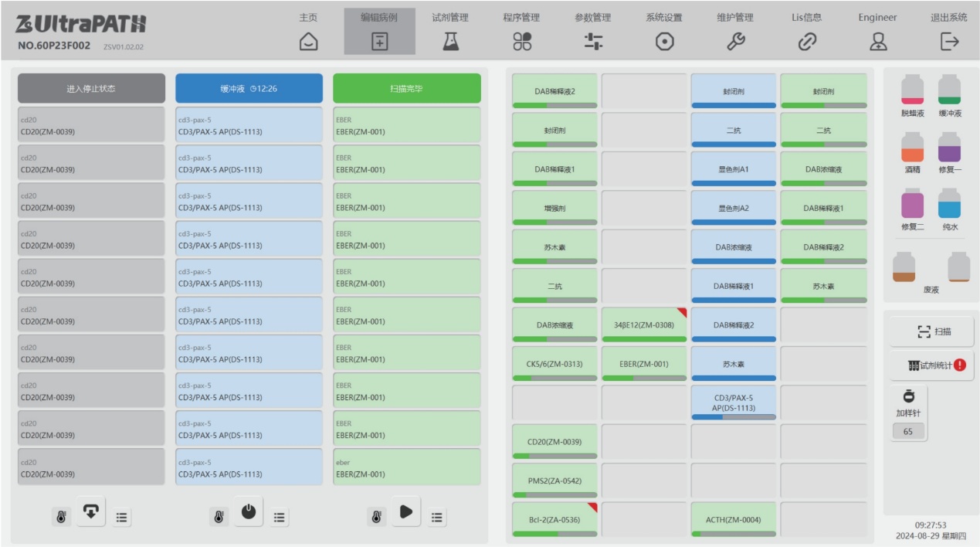Click the 加样针 value field showing 65

(x=908, y=432)
